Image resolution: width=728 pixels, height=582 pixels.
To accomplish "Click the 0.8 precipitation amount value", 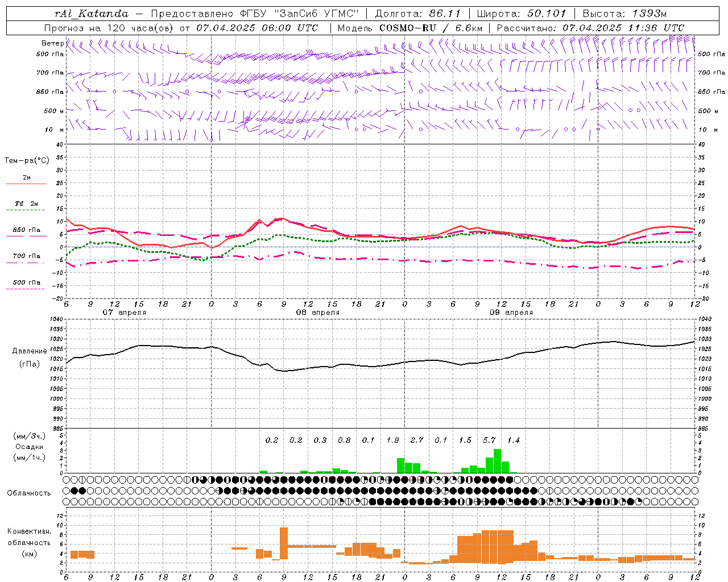I will click(x=344, y=440).
